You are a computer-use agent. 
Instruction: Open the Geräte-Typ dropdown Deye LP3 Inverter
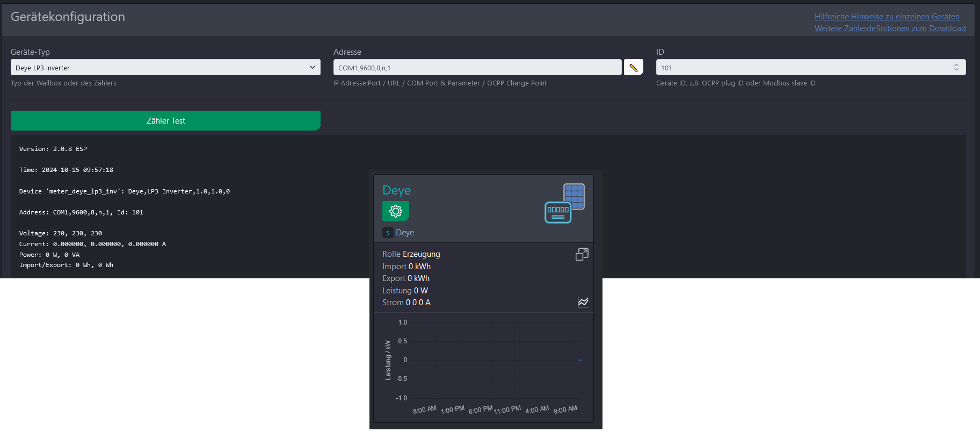[165, 68]
